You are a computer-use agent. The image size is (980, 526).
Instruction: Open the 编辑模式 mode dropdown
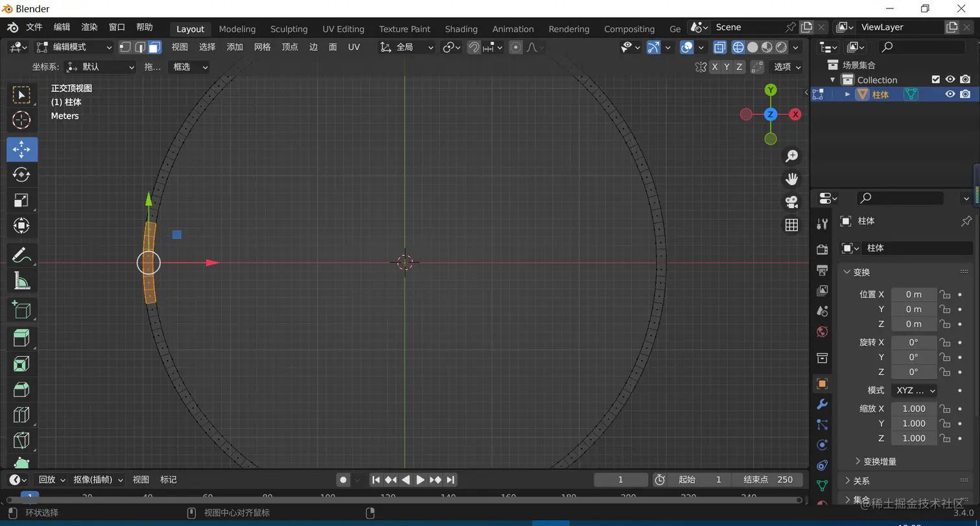75,47
